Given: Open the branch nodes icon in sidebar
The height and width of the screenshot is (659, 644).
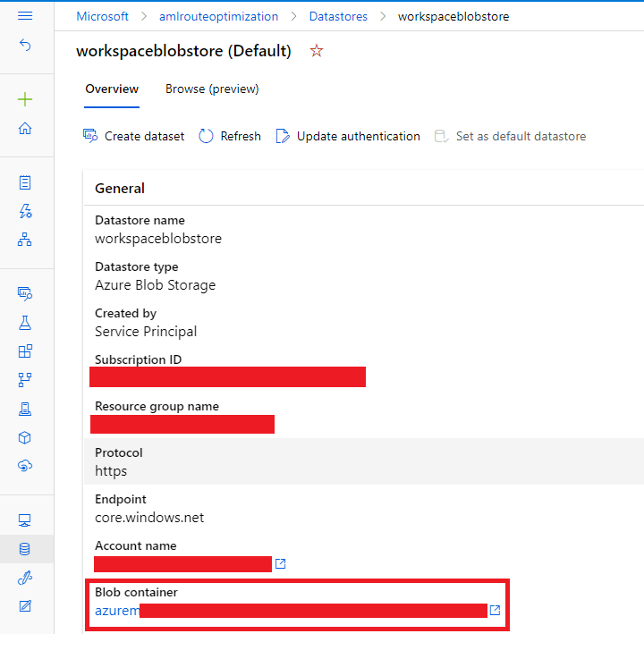Looking at the screenshot, I should tap(25, 380).
